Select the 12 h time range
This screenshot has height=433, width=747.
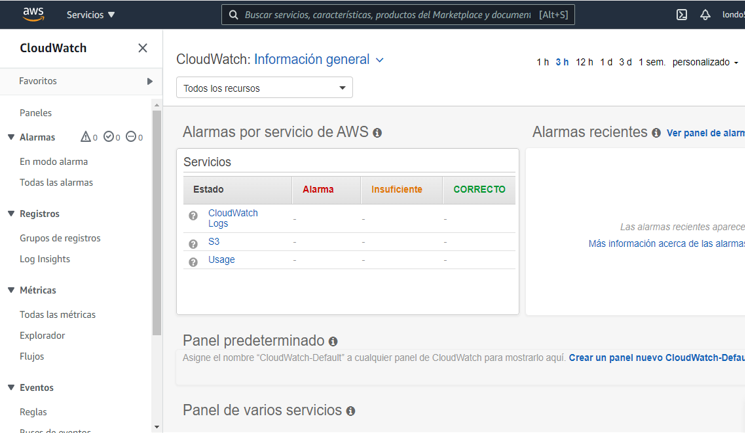(x=585, y=62)
